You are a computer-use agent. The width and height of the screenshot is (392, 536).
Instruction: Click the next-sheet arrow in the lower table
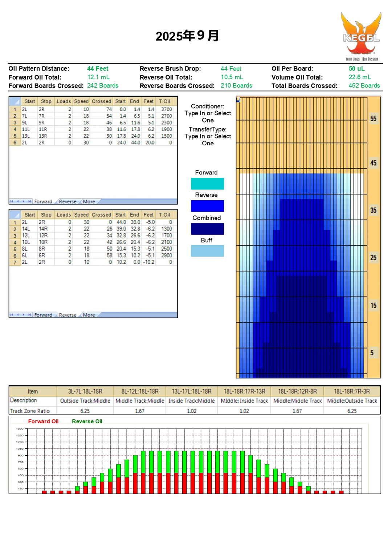24,315
